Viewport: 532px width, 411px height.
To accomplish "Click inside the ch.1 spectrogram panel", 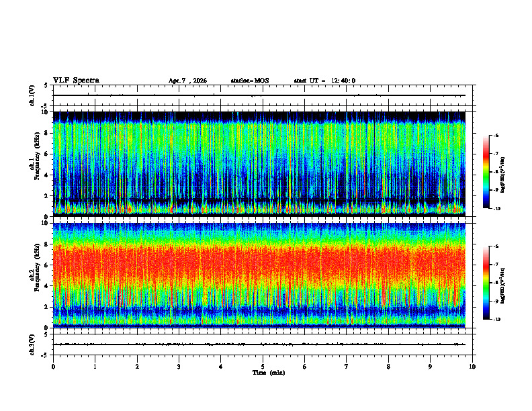I will [259, 164].
